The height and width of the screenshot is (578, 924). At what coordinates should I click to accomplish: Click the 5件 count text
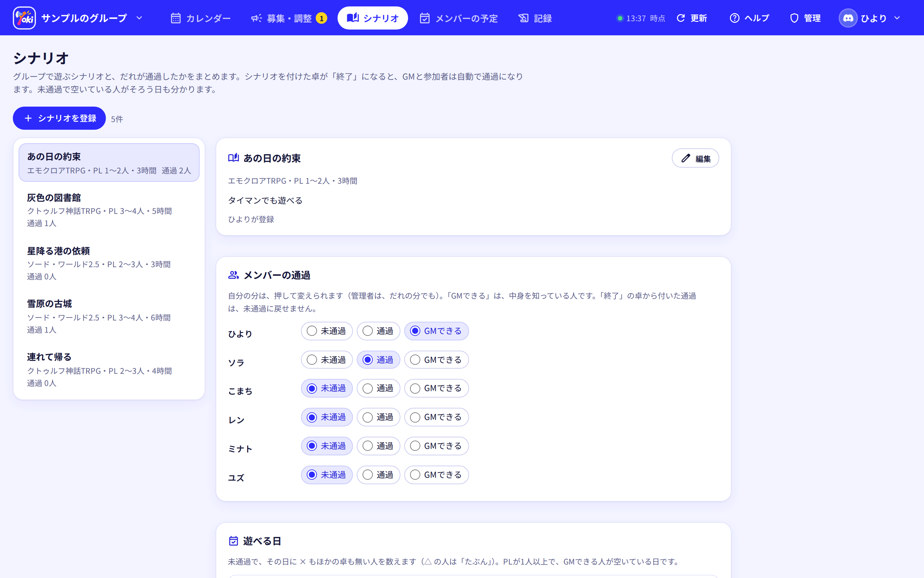pyautogui.click(x=117, y=119)
